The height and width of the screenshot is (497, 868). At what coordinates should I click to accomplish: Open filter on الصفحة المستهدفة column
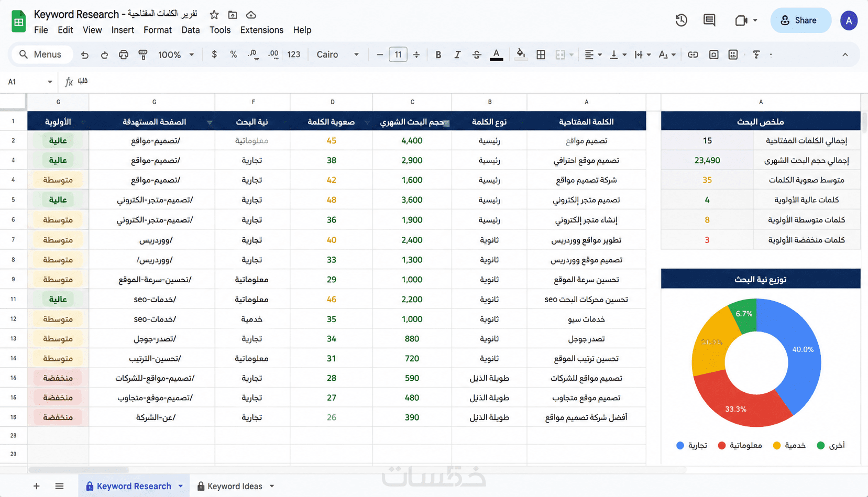coord(210,123)
